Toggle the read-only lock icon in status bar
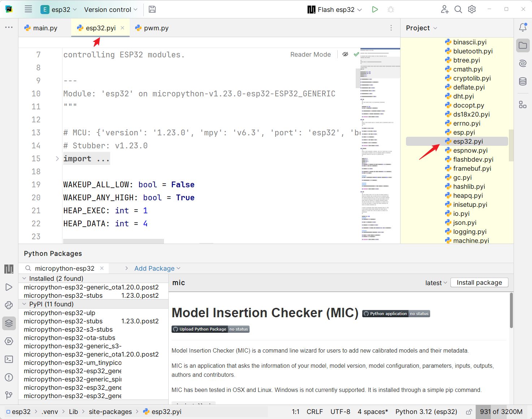The width and height of the screenshot is (532, 419). tap(469, 412)
